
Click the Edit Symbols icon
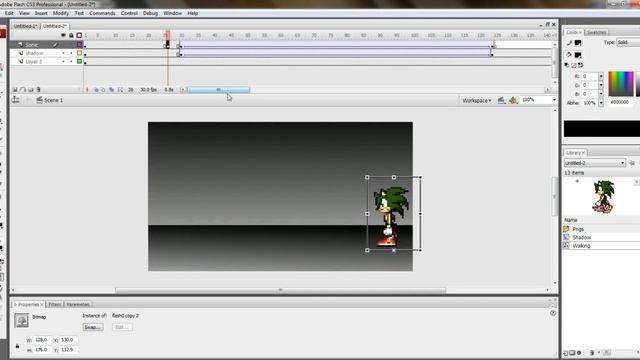(x=513, y=100)
